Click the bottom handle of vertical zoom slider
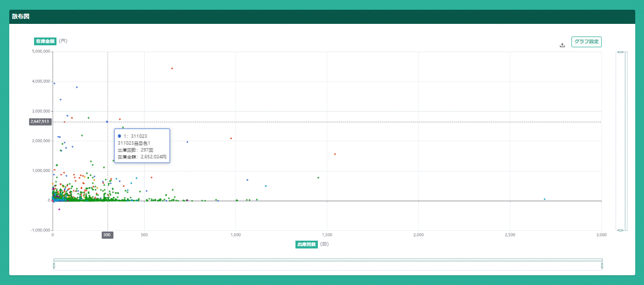Viewport: 644px width, 285px height. [620, 230]
